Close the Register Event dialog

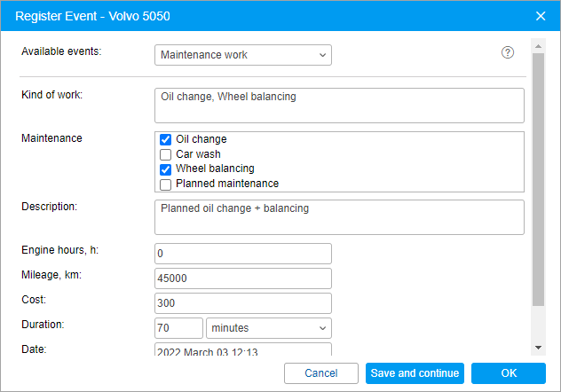click(541, 15)
